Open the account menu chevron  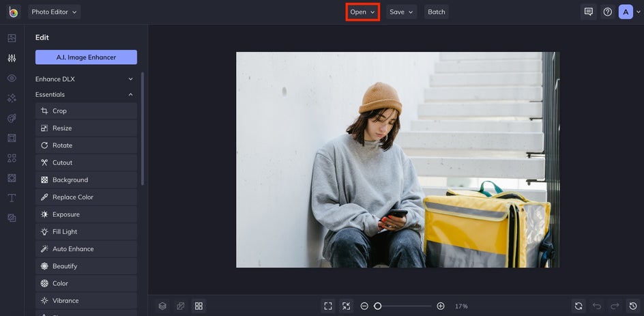(x=638, y=12)
